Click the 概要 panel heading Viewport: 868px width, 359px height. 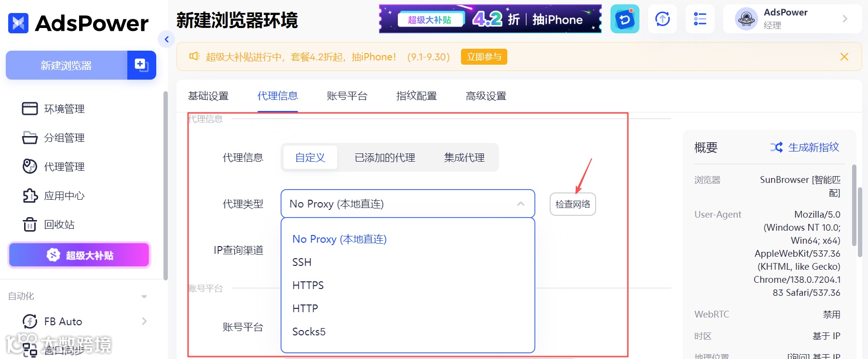tap(706, 148)
